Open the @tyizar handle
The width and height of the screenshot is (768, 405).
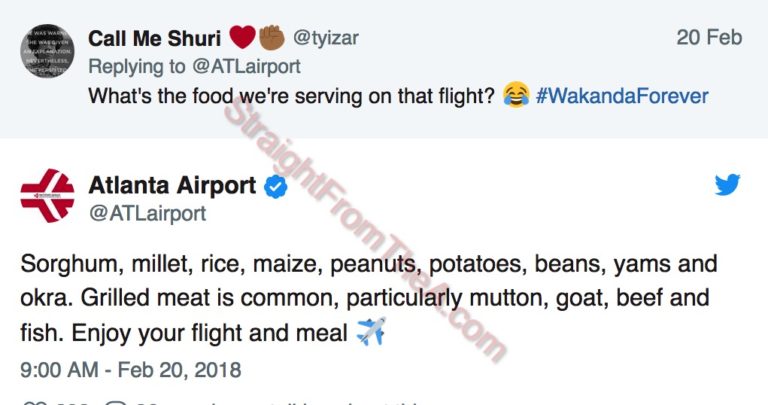point(326,38)
